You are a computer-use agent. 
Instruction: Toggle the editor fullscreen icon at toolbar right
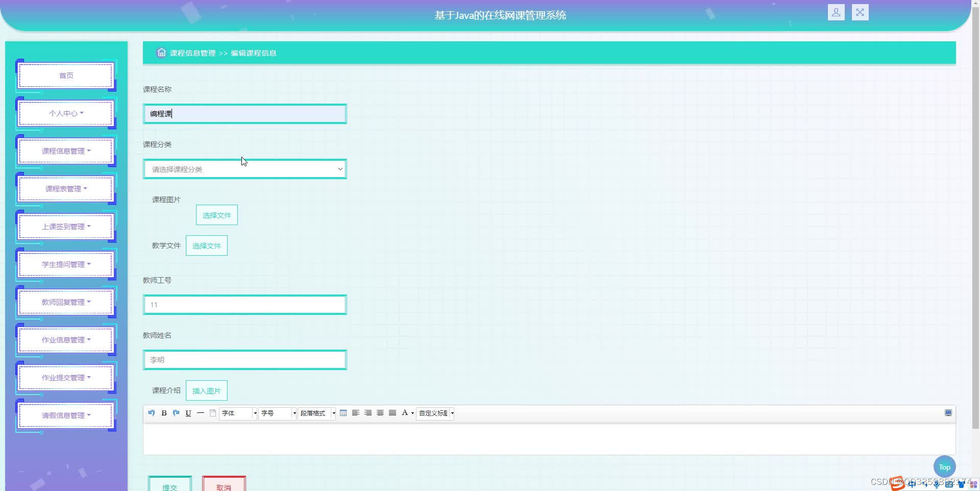(x=948, y=413)
